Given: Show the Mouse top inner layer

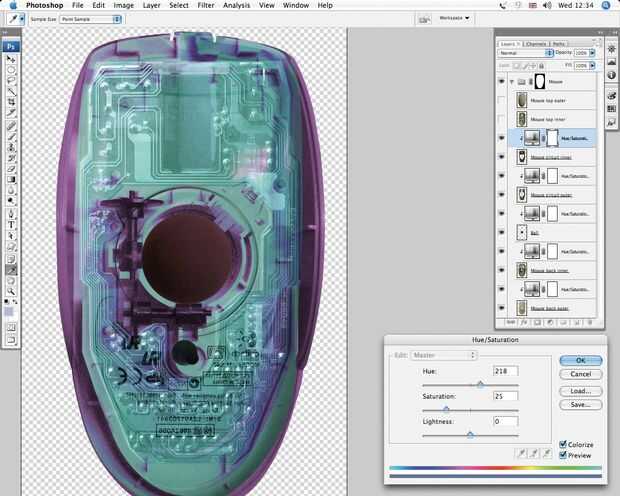Looking at the screenshot, I should tap(501, 119).
